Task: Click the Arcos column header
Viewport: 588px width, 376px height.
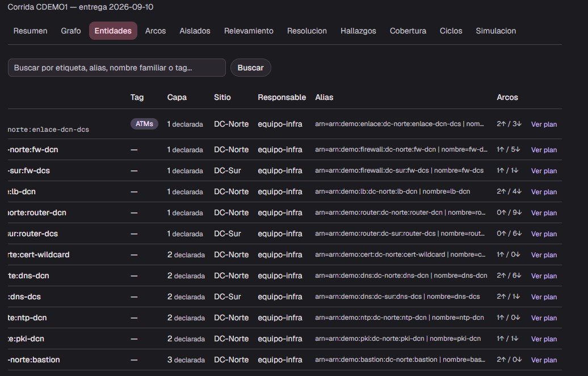Action: point(507,97)
